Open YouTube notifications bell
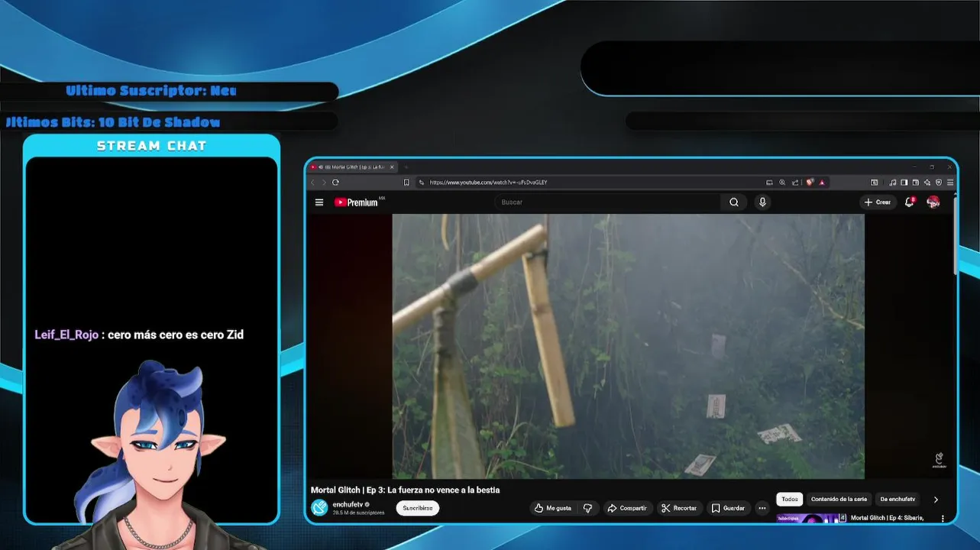 (x=910, y=202)
